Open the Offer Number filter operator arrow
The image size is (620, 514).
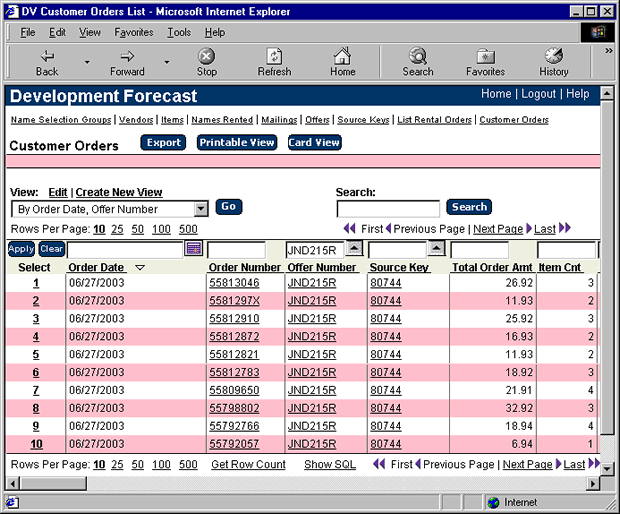[x=354, y=248]
